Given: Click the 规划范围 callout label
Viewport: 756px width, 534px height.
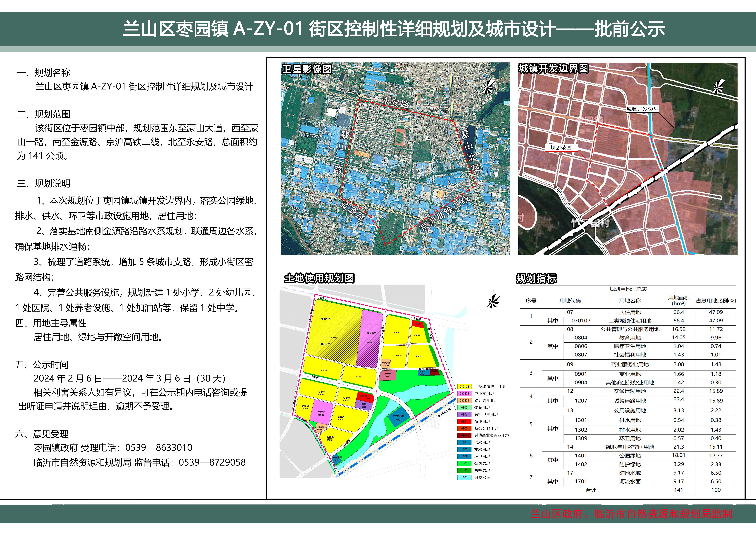Looking at the screenshot, I should pyautogui.click(x=561, y=148).
